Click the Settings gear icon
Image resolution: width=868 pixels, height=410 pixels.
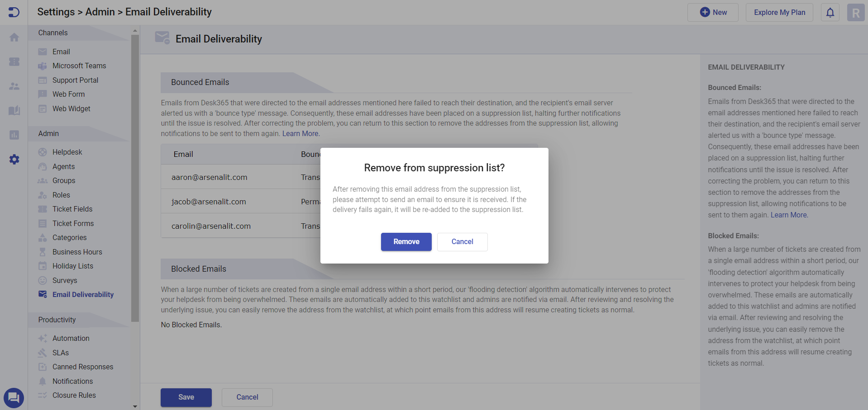tap(14, 159)
